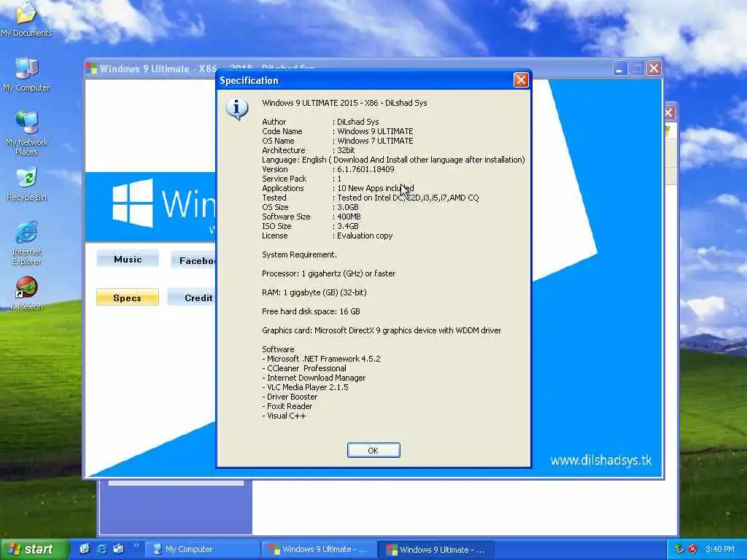Screen dimensions: 747x560
Task: Switch to first Windows 9 Ultimate taskbar item
Action: tap(320, 550)
